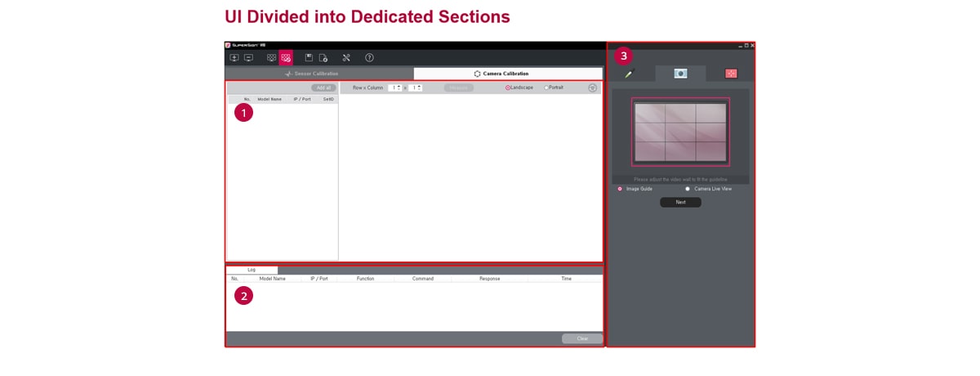The height and width of the screenshot is (376, 980).
Task: Choose the Camera Live View option
Action: click(x=688, y=189)
